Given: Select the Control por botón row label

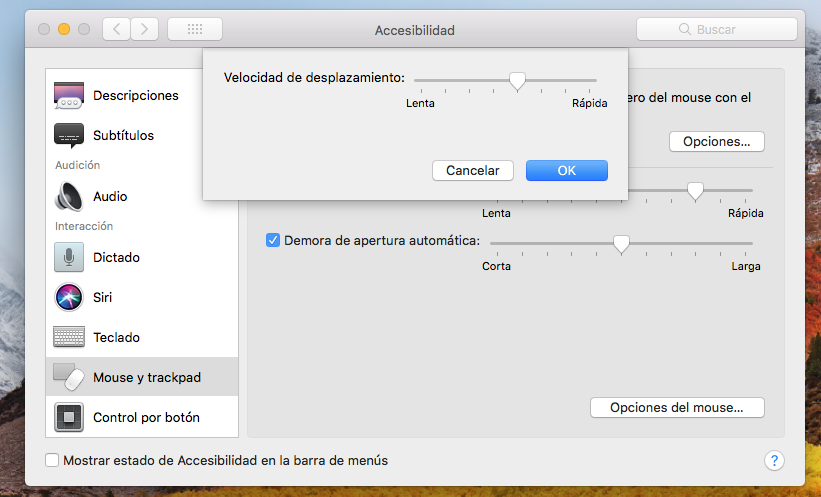Looking at the screenshot, I should click(x=147, y=417).
